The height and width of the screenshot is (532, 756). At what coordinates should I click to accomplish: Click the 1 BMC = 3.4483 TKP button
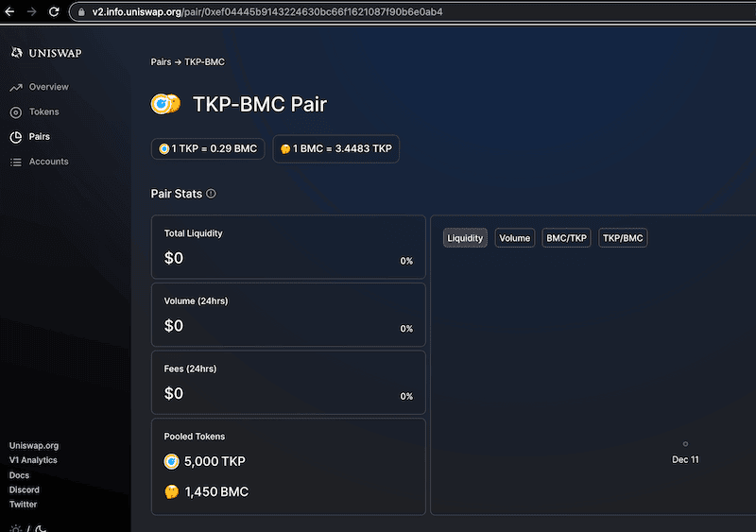tap(336, 148)
